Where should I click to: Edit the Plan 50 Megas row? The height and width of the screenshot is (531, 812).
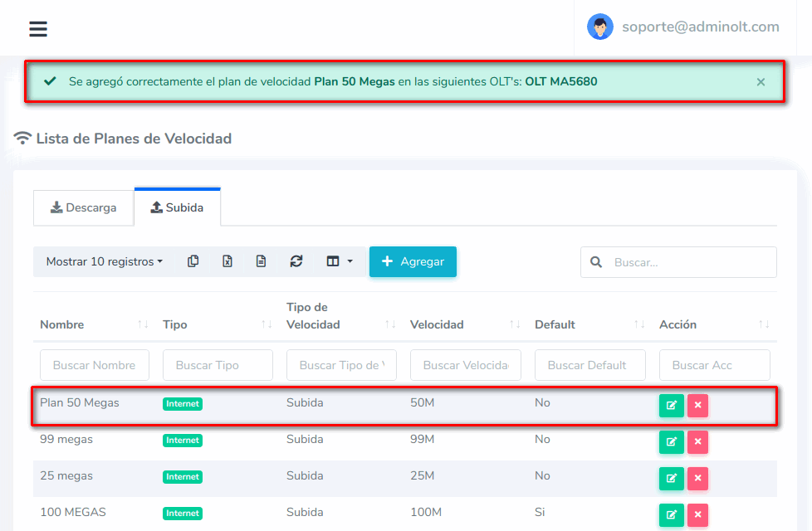(671, 406)
